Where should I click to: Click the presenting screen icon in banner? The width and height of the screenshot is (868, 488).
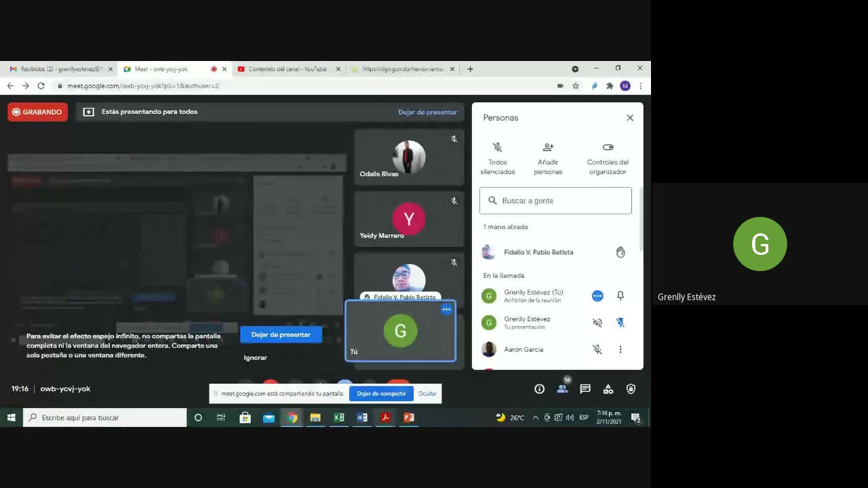tap(88, 112)
